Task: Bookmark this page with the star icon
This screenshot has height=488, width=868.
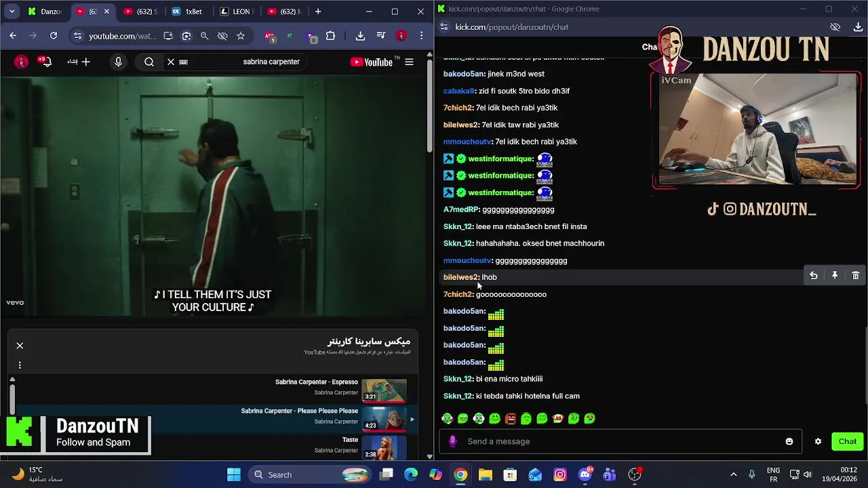Action: tap(241, 36)
